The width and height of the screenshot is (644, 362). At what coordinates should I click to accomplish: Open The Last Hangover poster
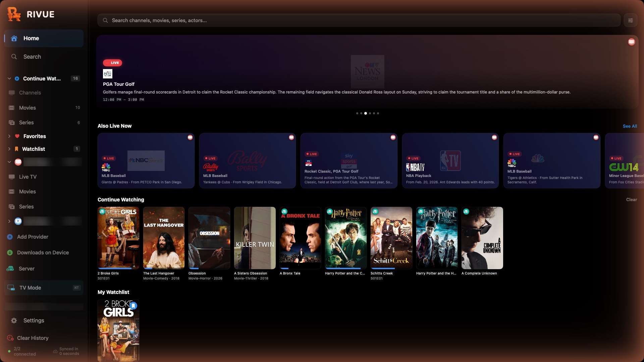(x=164, y=238)
